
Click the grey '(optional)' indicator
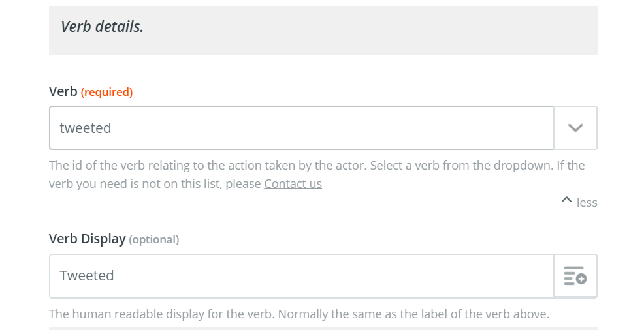154,239
